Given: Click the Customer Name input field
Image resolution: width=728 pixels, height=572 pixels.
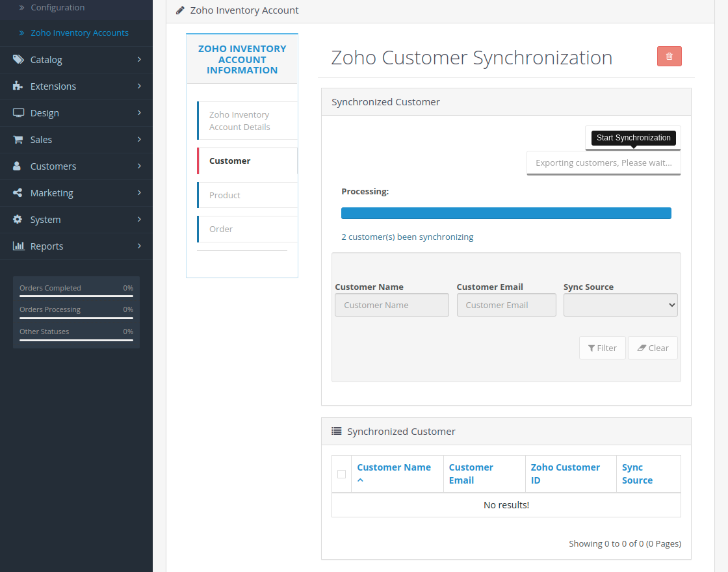Looking at the screenshot, I should (x=391, y=304).
